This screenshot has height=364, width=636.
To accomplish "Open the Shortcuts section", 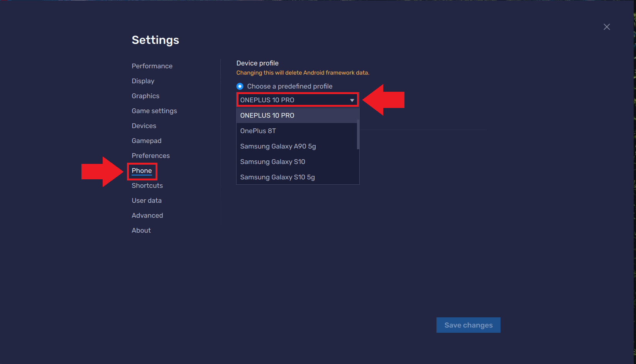I will coord(147,185).
